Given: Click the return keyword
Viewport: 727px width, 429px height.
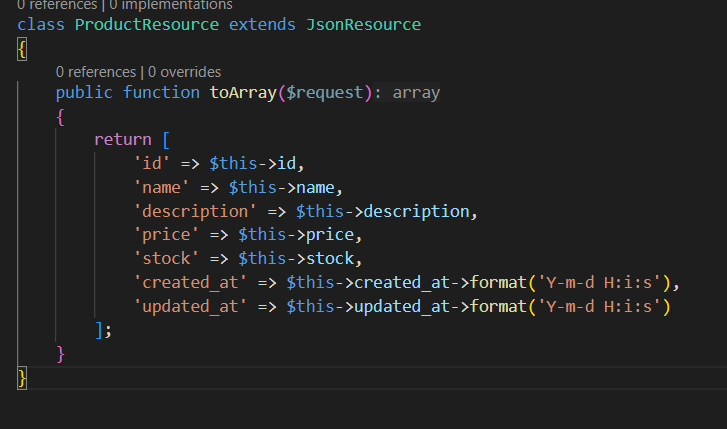Looking at the screenshot, I should [122, 139].
